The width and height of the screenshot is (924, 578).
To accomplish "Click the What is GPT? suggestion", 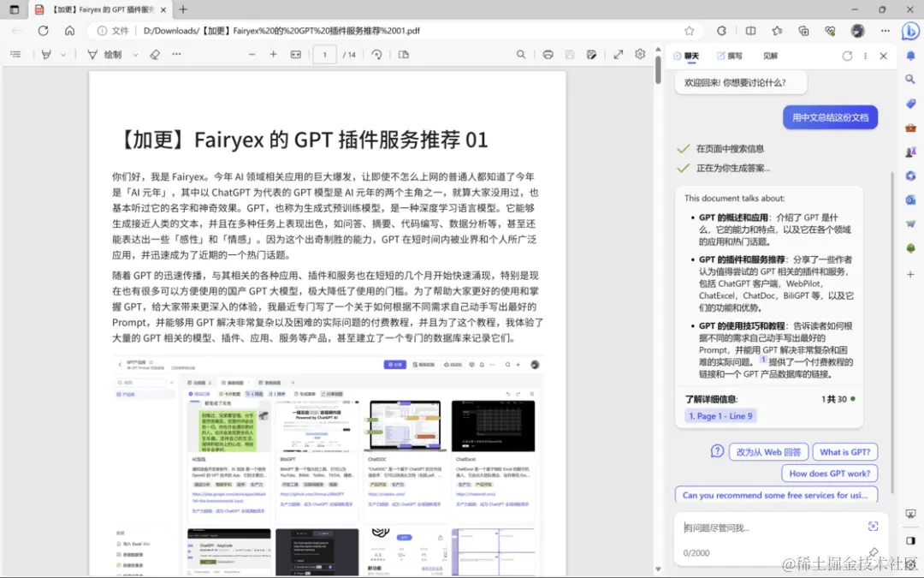I will (845, 452).
